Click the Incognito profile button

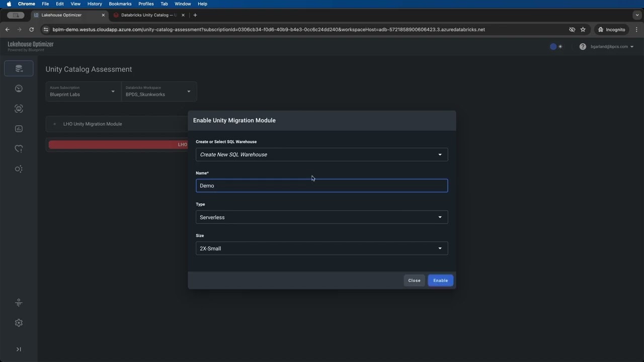point(611,30)
